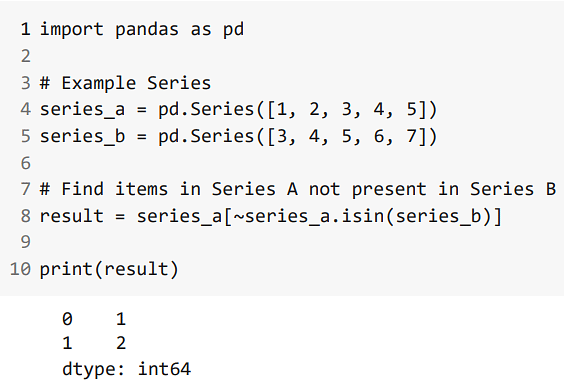This screenshot has height=391, width=564.
Task: Click the dtype: int64 output text
Action: coord(126,369)
